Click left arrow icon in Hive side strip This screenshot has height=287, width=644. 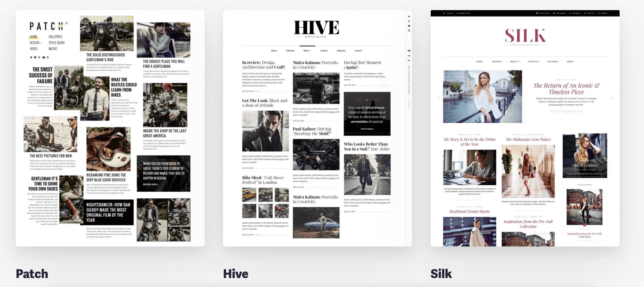(409, 60)
